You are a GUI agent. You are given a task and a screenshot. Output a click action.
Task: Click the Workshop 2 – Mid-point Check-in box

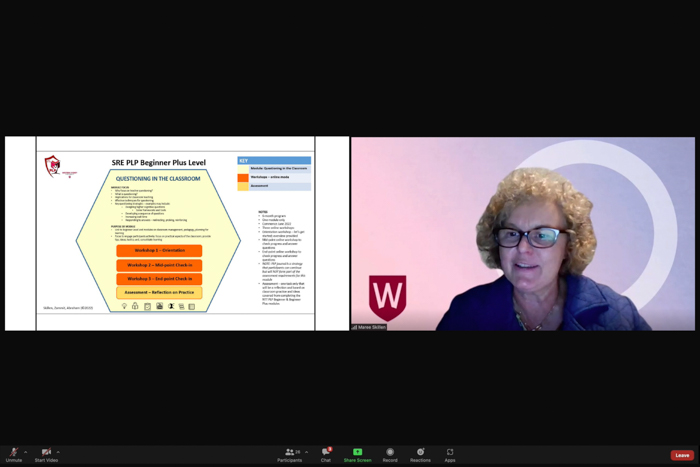pos(159,265)
